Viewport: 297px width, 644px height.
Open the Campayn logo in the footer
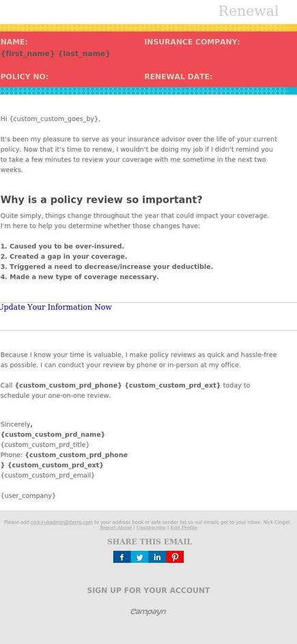[x=148, y=611]
